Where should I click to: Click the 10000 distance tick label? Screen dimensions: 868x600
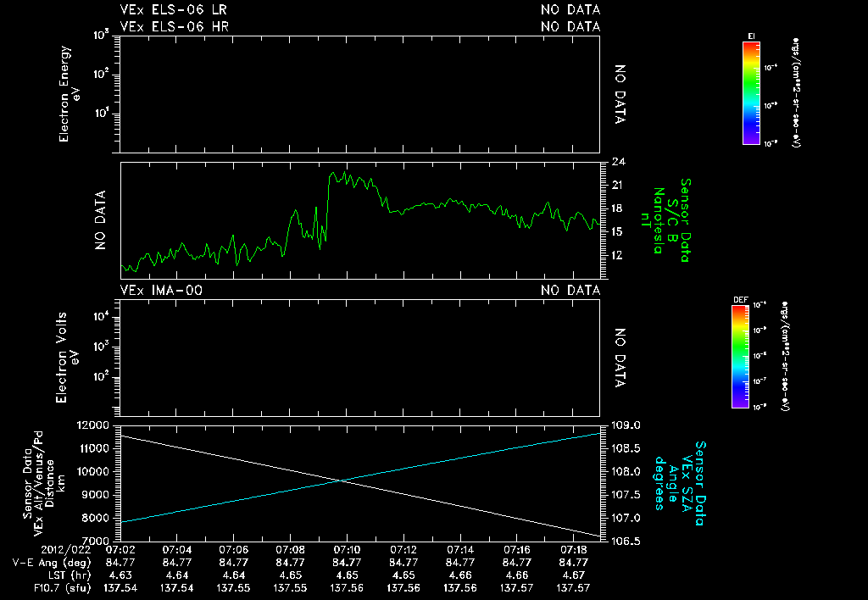[x=95, y=471]
